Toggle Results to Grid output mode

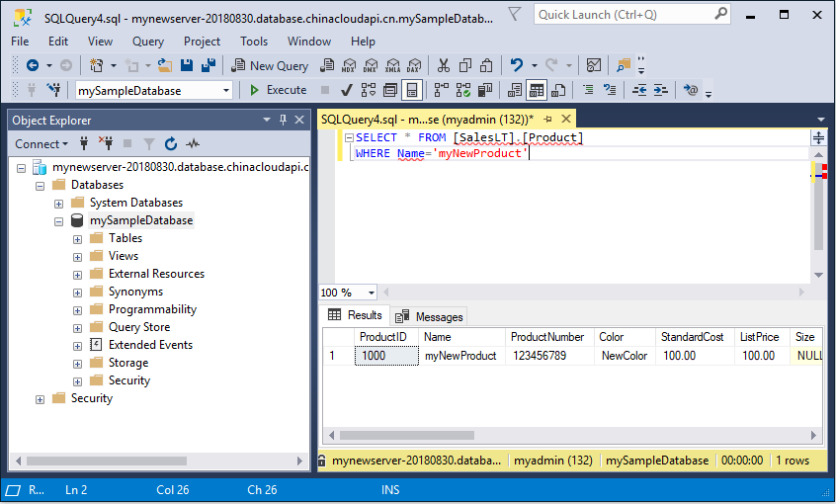tap(536, 90)
